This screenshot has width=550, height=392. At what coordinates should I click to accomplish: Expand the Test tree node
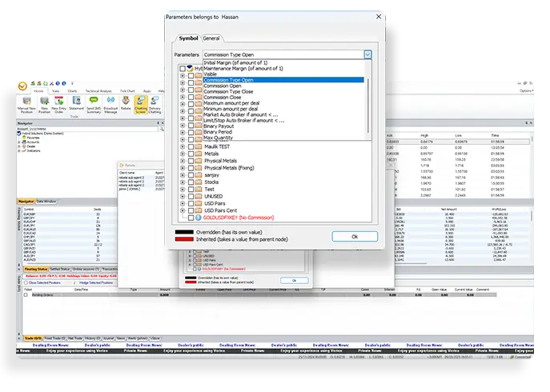183,189
